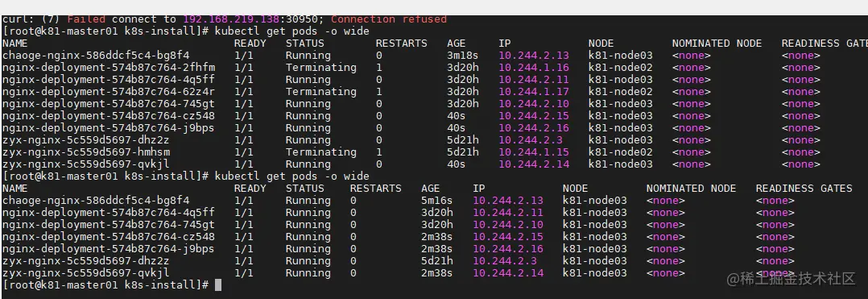Click age 5d21h in the hmhsm row
This screenshot has height=299, width=868.
point(463,152)
